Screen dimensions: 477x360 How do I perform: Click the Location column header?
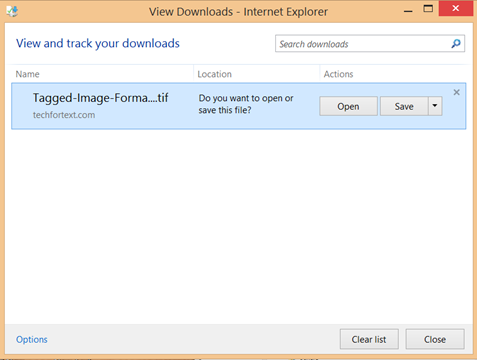pos(214,74)
